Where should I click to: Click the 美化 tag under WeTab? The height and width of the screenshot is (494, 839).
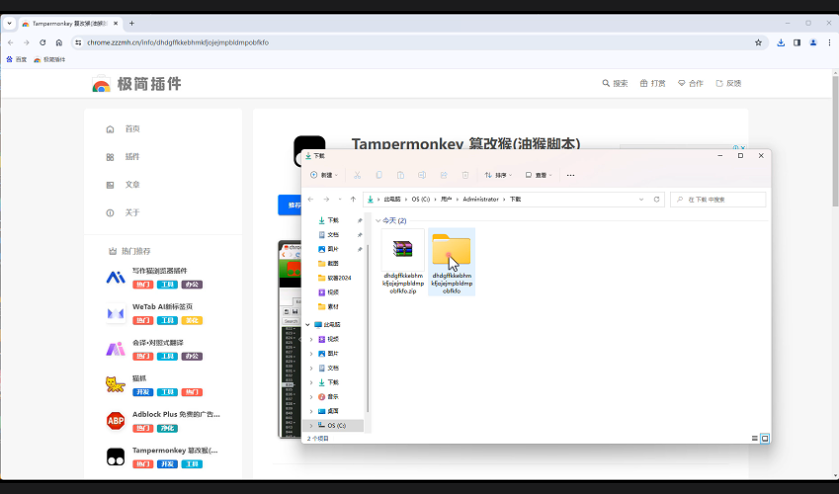pos(192,321)
